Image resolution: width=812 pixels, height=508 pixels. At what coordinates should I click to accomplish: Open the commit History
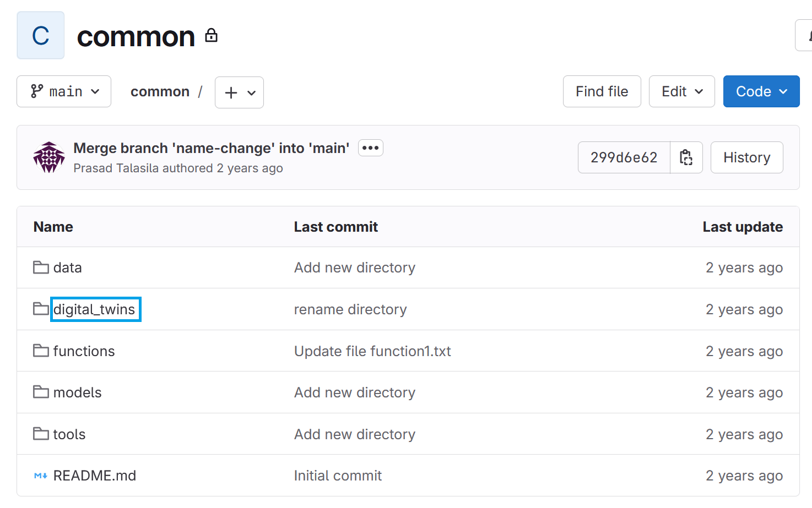pyautogui.click(x=746, y=157)
